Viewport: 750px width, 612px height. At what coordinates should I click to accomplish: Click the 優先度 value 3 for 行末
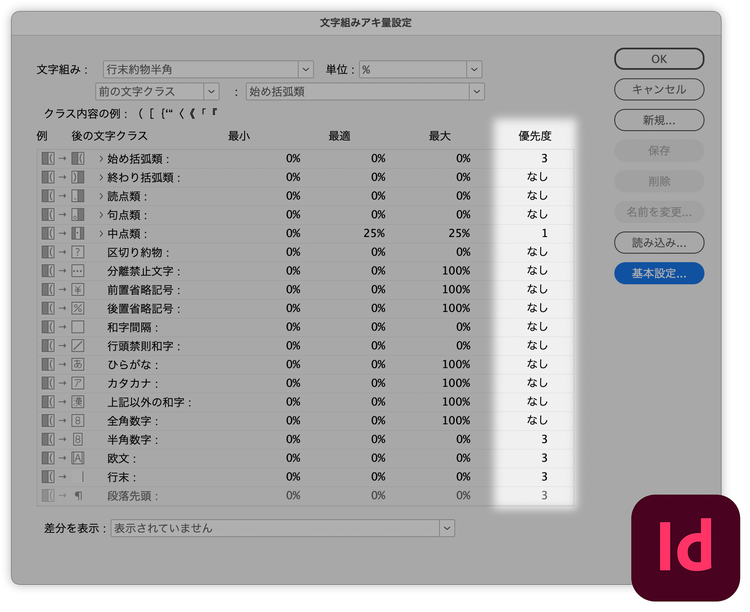click(x=544, y=477)
